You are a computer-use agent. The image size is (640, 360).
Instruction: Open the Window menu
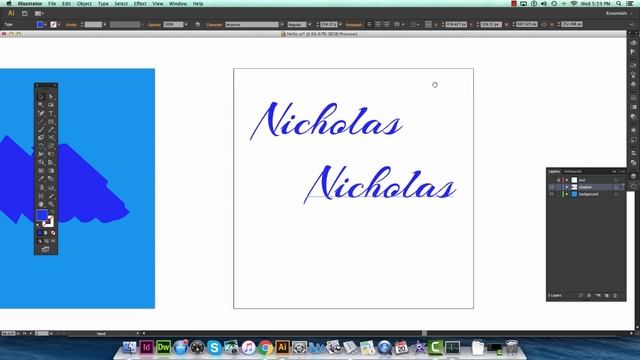click(x=178, y=4)
